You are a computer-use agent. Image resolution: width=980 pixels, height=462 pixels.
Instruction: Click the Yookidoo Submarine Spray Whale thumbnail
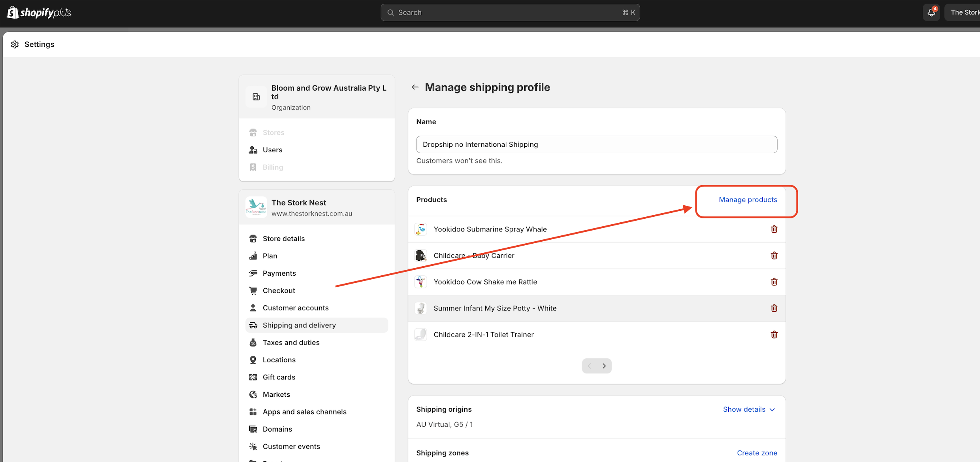(x=421, y=229)
